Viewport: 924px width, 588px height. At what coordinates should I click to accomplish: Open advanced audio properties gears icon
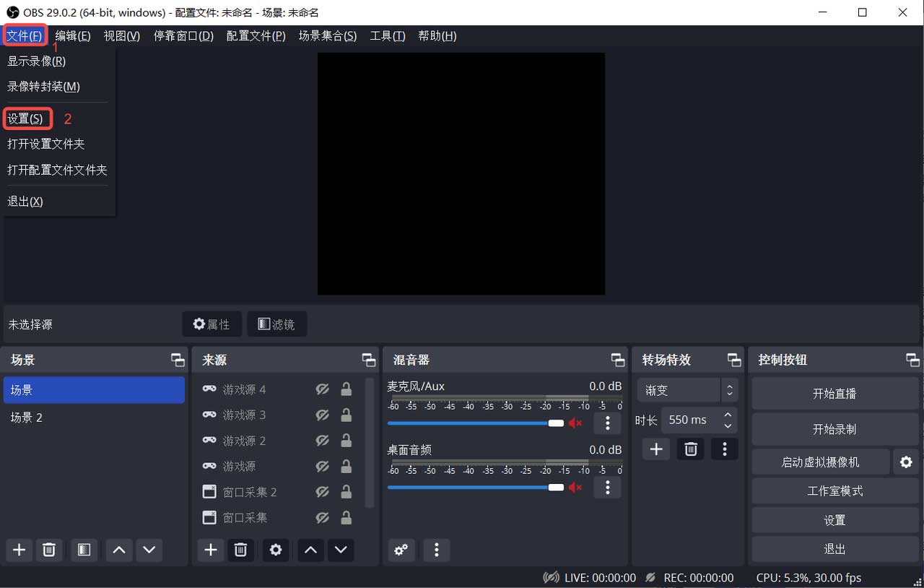click(x=401, y=550)
